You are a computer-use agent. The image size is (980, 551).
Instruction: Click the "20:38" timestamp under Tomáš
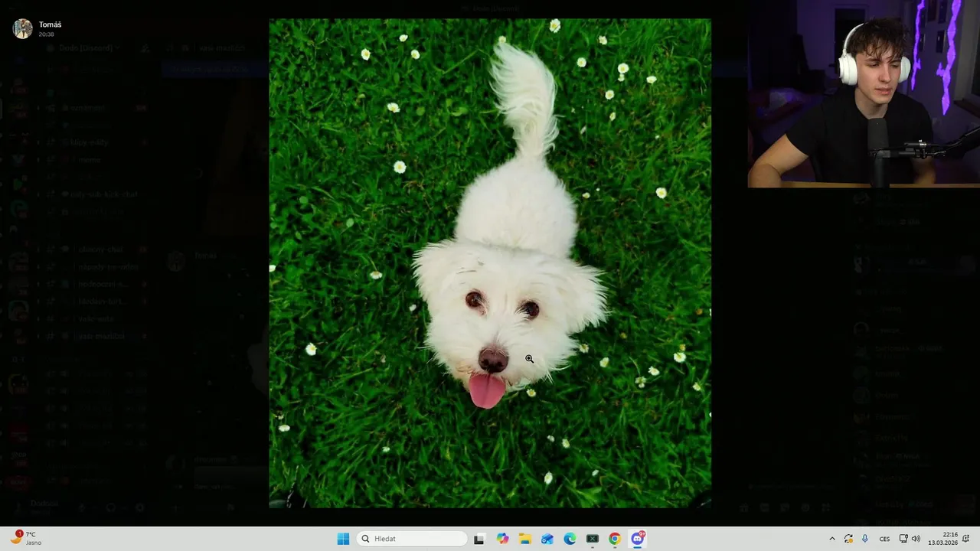(46, 34)
